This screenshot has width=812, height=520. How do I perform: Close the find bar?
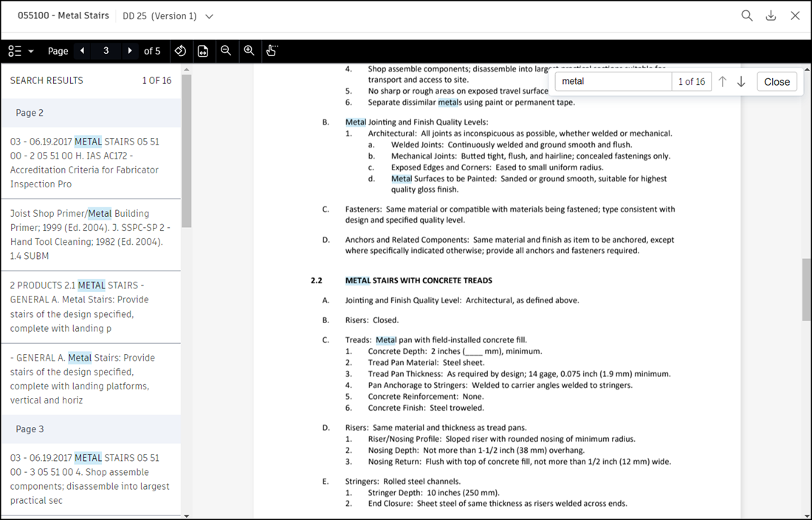777,82
